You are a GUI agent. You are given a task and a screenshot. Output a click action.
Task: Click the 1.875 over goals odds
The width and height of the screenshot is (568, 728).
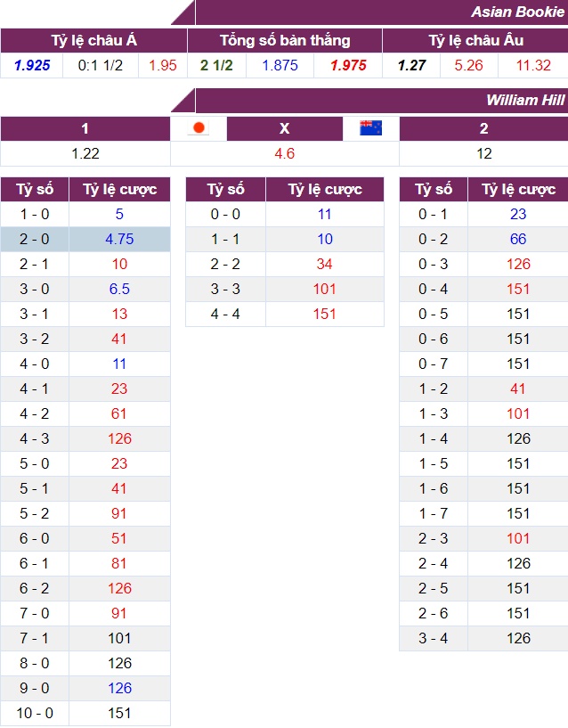(280, 65)
